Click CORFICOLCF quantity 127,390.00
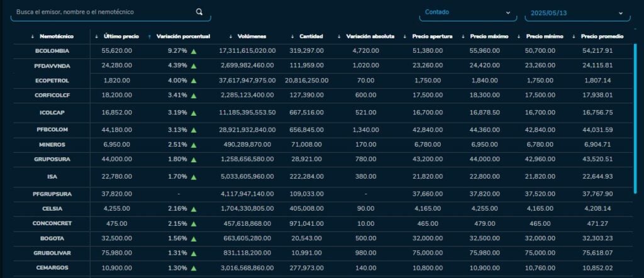 [306, 95]
